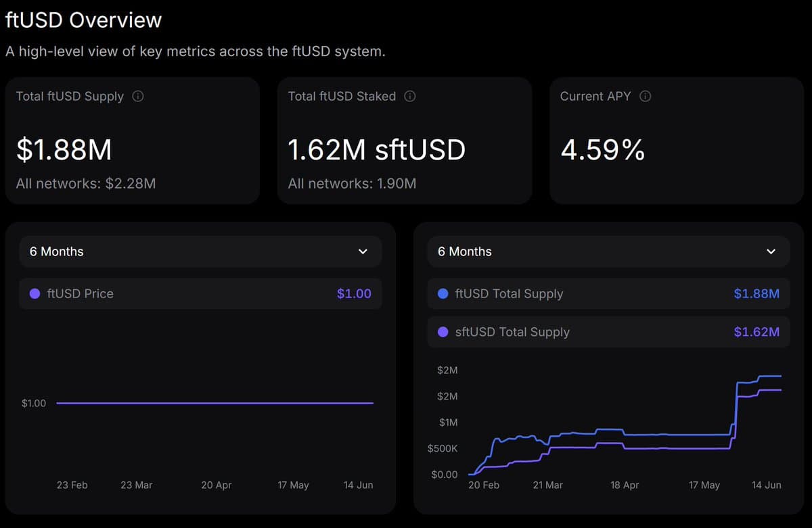The width and height of the screenshot is (812, 528).
Task: Click the 1.62M sftUSD staked value
Action: (377, 150)
